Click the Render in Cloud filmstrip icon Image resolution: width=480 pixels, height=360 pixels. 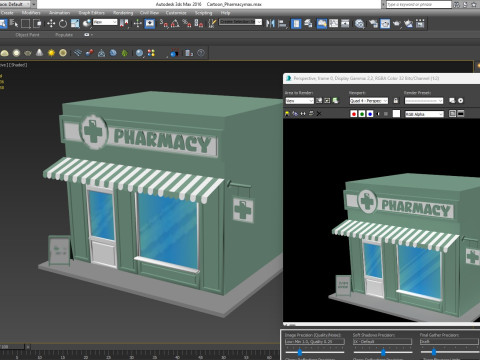pos(420,23)
